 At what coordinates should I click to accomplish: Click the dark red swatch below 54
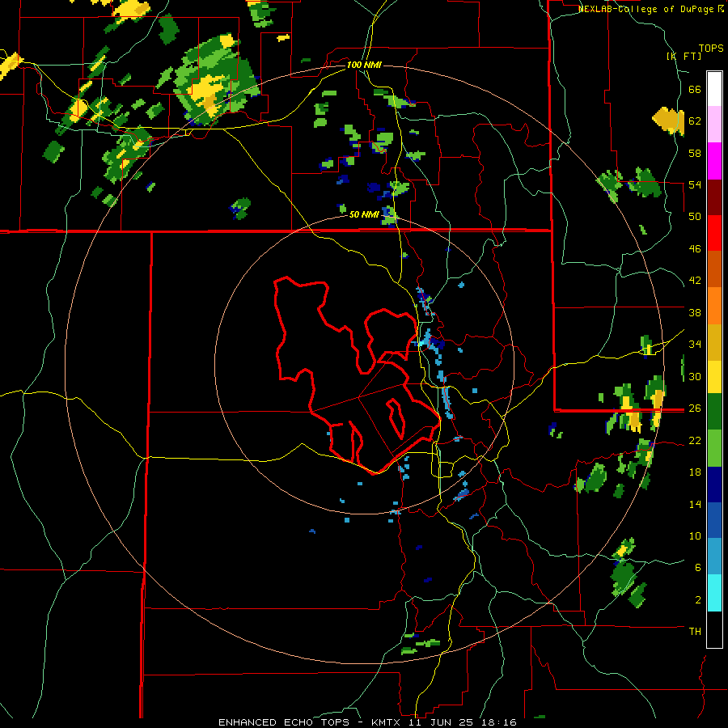[x=714, y=197]
